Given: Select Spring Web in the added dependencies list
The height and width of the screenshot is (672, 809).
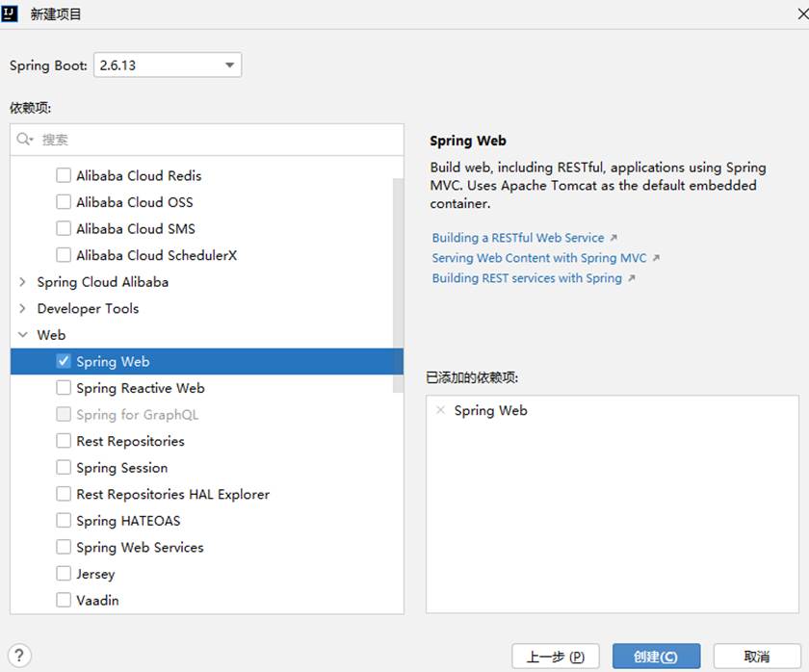Looking at the screenshot, I should [x=490, y=410].
